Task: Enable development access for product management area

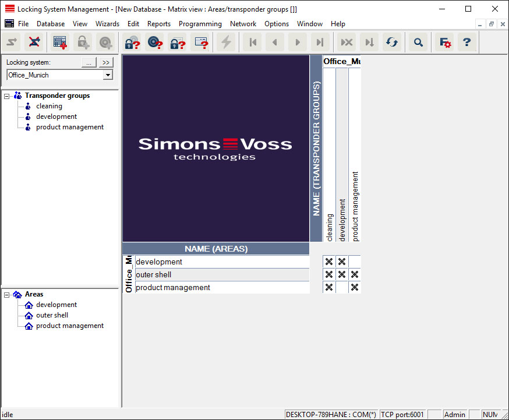Action: click(x=342, y=288)
